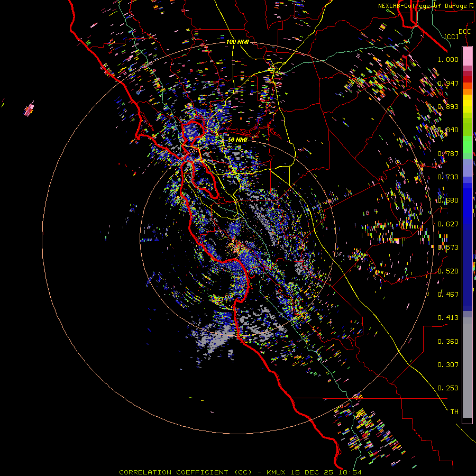This screenshot has width=476, height=476.
Task: Click the 0.413 scale value
Action: click(x=448, y=318)
